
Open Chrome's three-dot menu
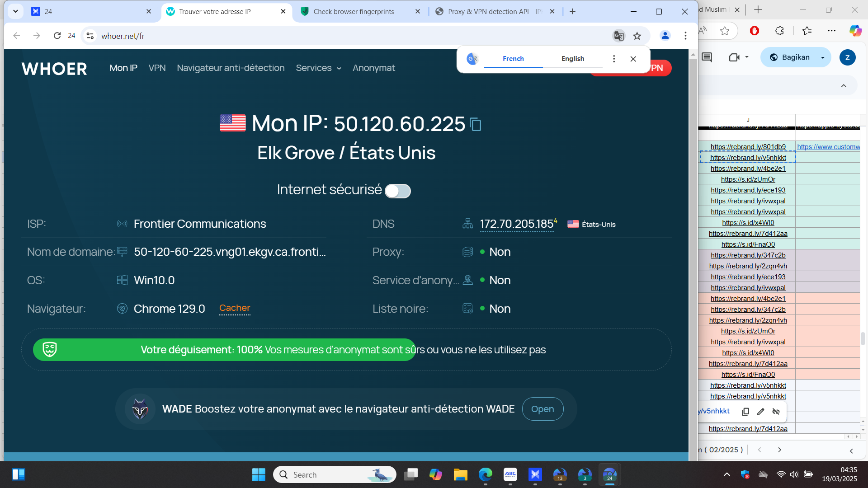coord(685,36)
